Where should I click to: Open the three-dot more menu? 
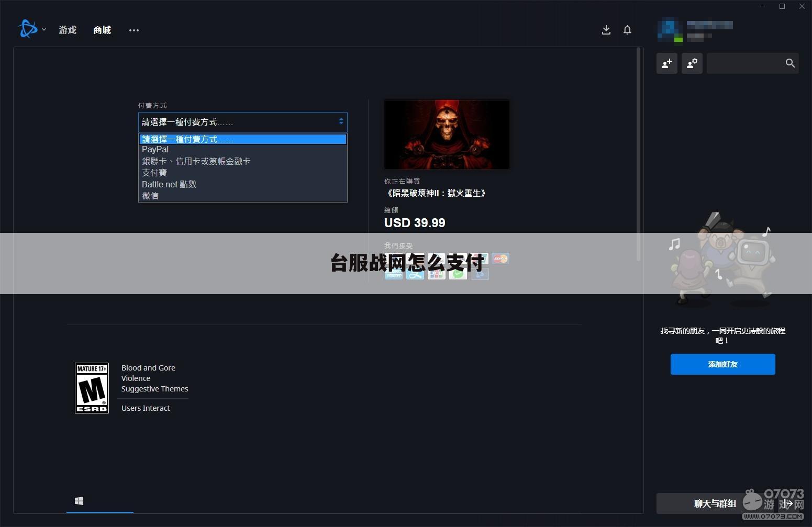tap(134, 30)
